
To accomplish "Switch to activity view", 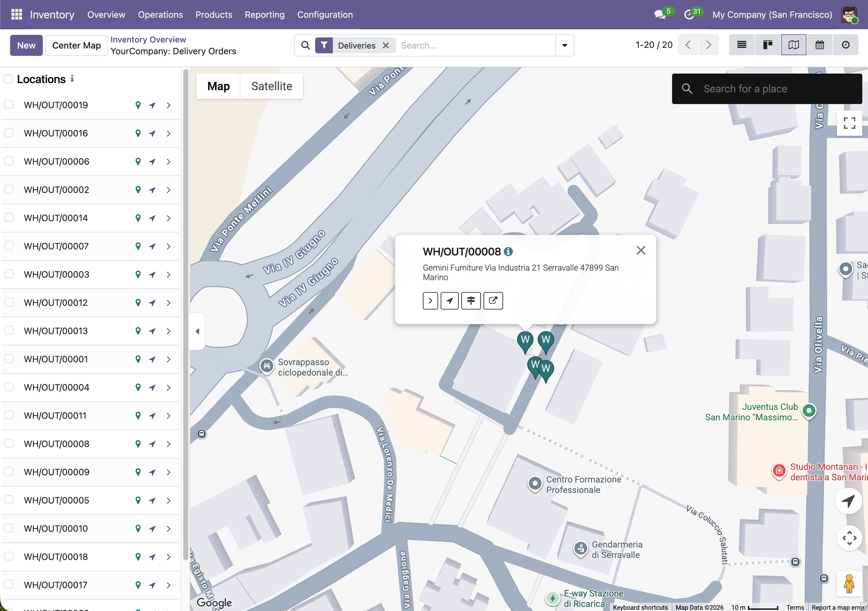I will point(846,45).
